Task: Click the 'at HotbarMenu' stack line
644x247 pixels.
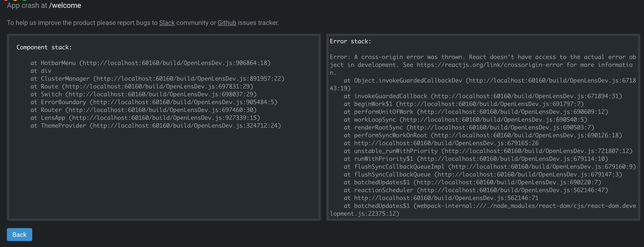Action: tap(151, 63)
